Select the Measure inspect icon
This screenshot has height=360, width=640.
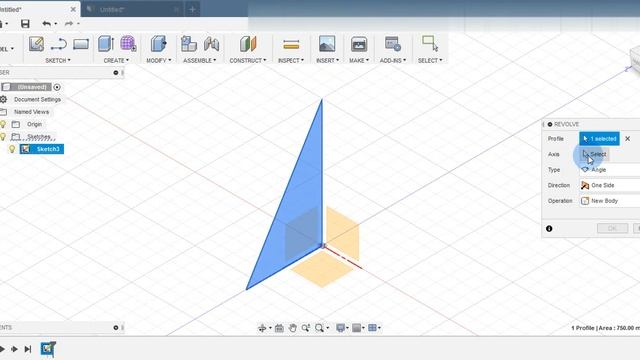[x=291, y=44]
